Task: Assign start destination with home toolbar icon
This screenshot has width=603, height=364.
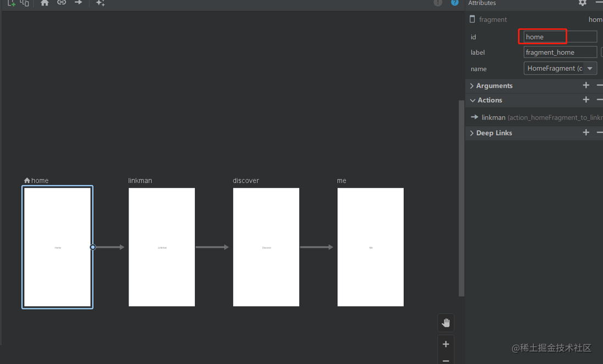Action: pyautogui.click(x=44, y=3)
